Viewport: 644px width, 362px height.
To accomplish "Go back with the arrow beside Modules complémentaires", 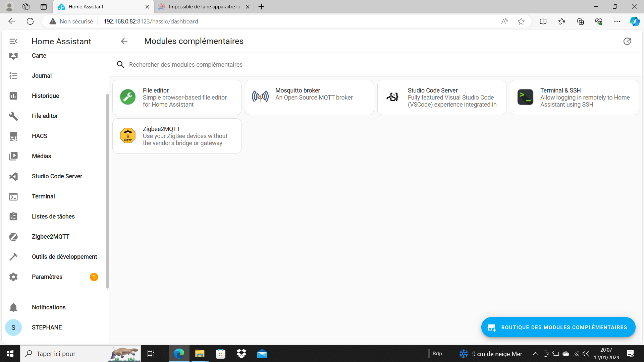I will (124, 41).
